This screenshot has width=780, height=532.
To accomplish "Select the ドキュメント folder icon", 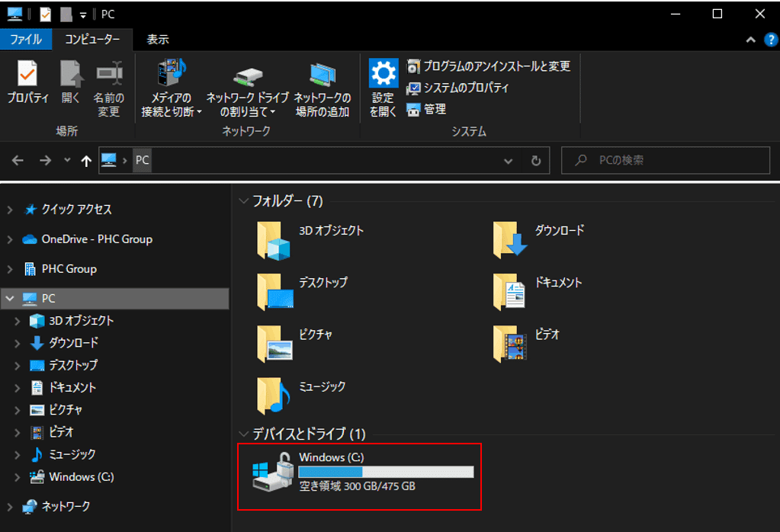I will [509, 293].
